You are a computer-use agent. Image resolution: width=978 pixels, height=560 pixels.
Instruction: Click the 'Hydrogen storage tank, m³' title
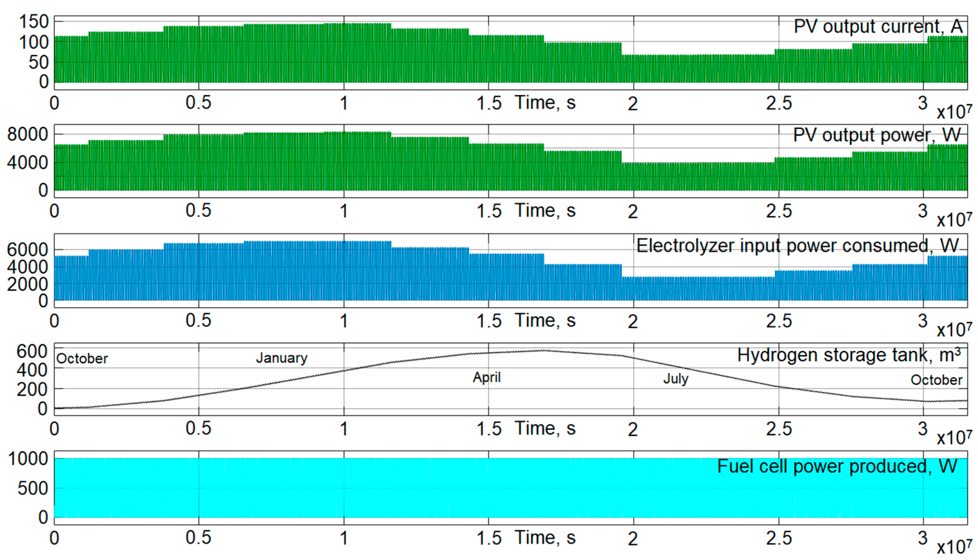point(849,355)
